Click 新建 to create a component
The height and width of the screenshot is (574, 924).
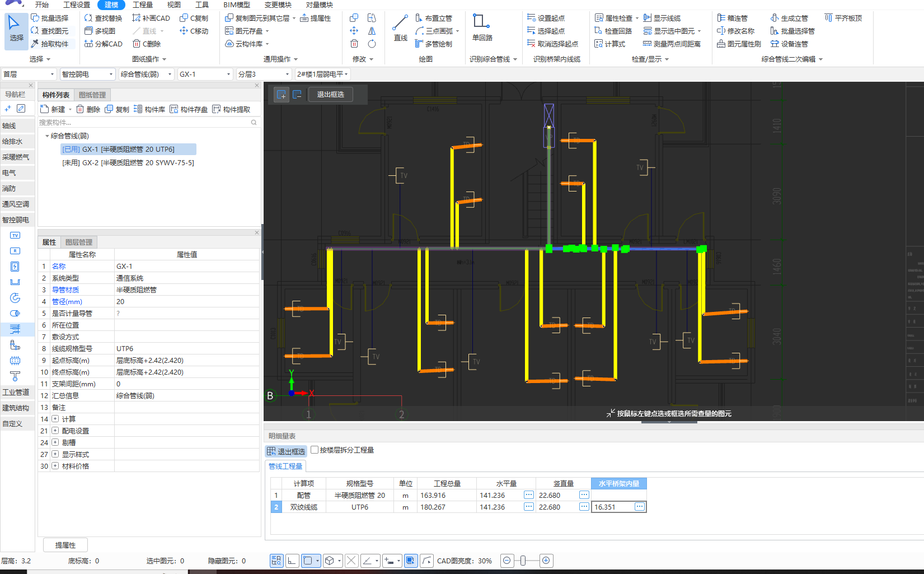[x=53, y=109]
